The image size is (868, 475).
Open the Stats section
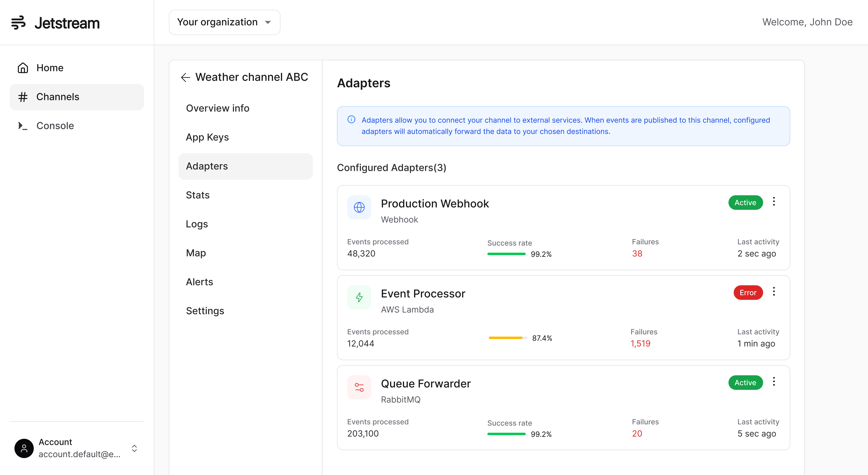(x=246, y=195)
